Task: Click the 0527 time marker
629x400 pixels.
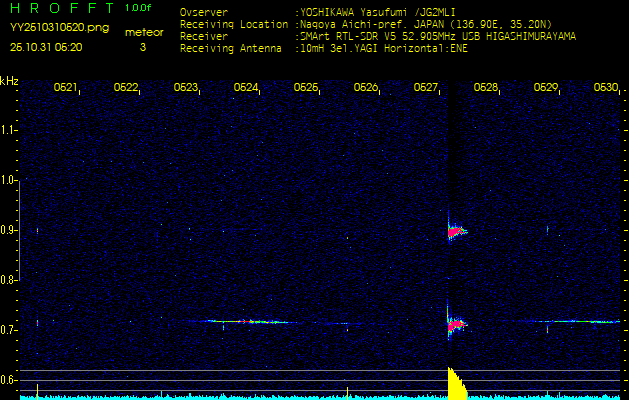Action: tap(426, 88)
